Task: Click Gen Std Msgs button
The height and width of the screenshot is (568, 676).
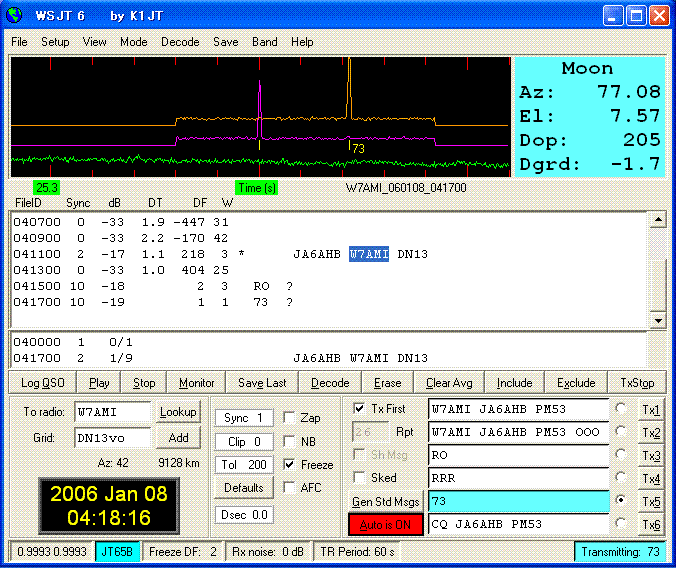Action: (385, 502)
